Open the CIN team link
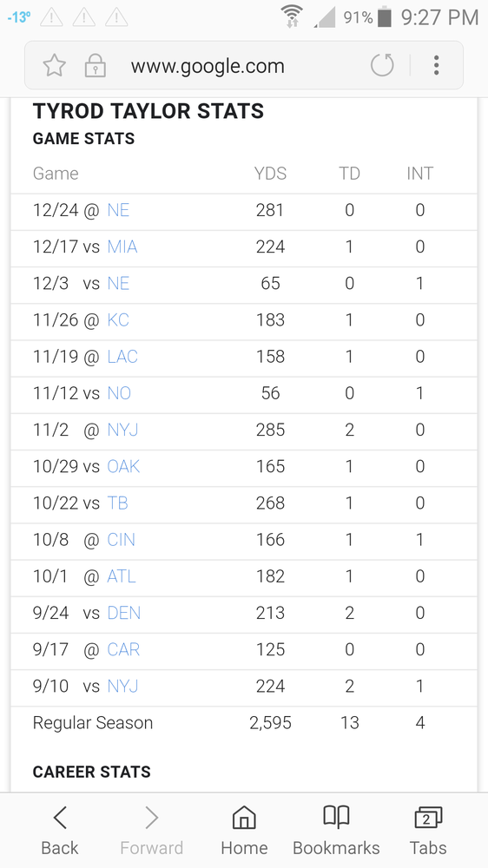The image size is (488, 868). pos(122,540)
